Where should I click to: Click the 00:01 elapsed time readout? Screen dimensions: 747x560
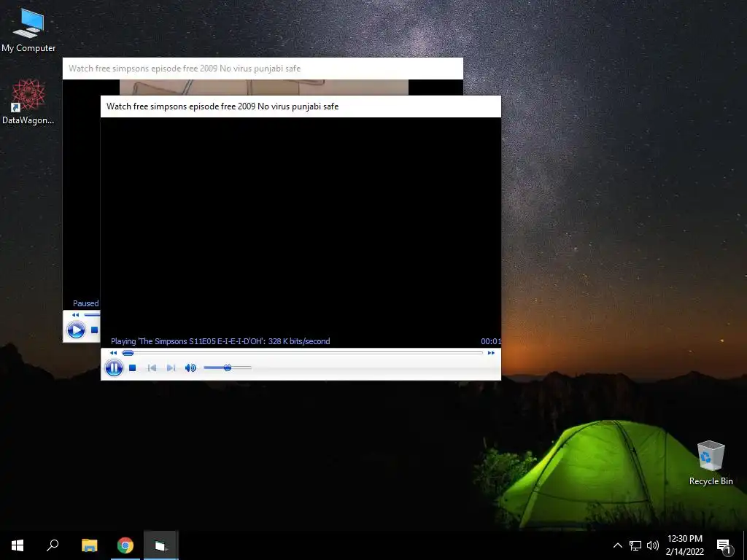[x=491, y=341]
